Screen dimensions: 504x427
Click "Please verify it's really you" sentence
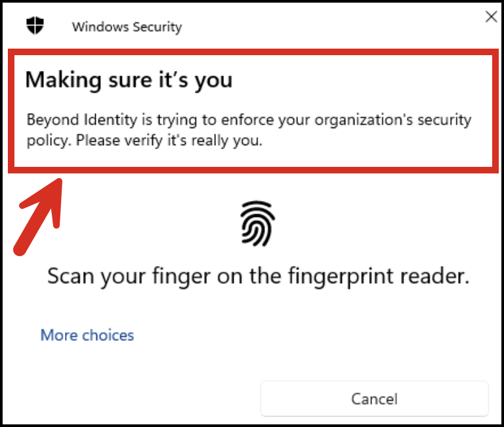pos(169,141)
